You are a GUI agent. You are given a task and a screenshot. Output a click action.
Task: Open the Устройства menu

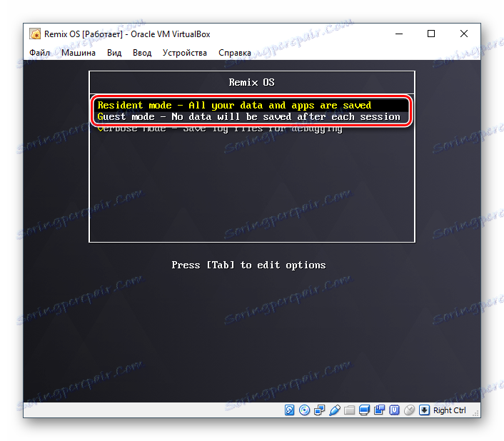pyautogui.click(x=184, y=53)
